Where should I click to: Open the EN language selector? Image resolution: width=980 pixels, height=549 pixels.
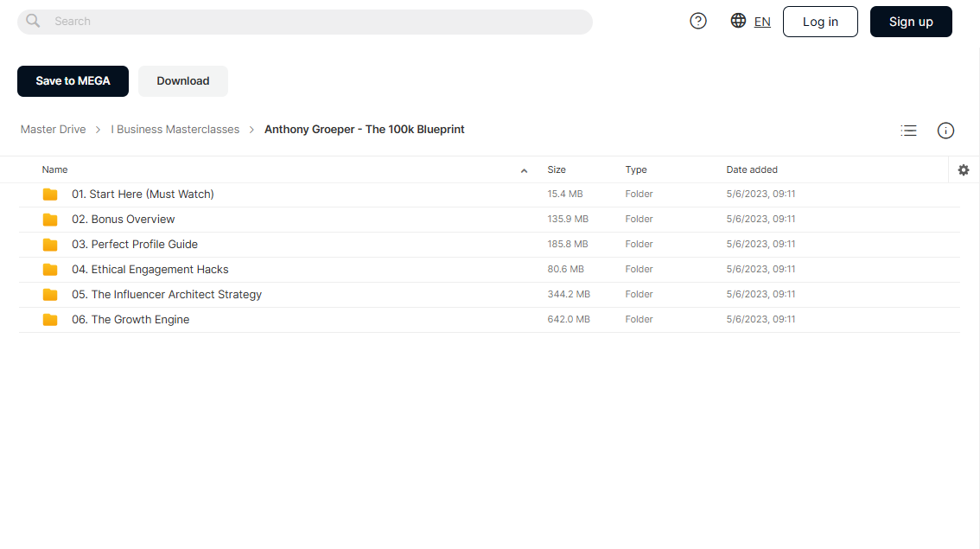point(762,22)
